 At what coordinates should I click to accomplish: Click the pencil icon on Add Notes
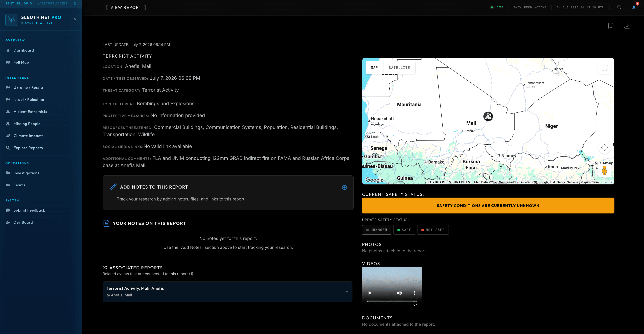click(113, 187)
